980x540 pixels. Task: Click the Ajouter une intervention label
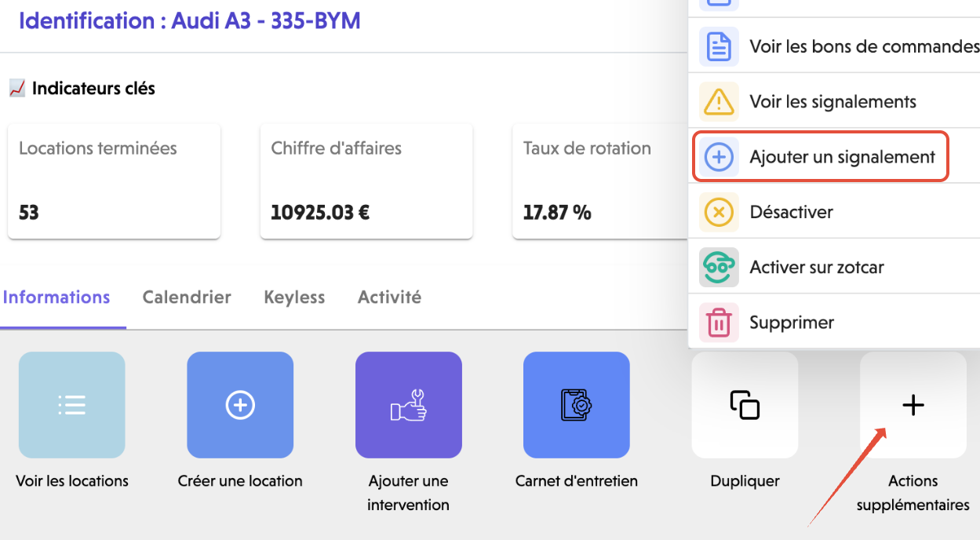(x=408, y=493)
